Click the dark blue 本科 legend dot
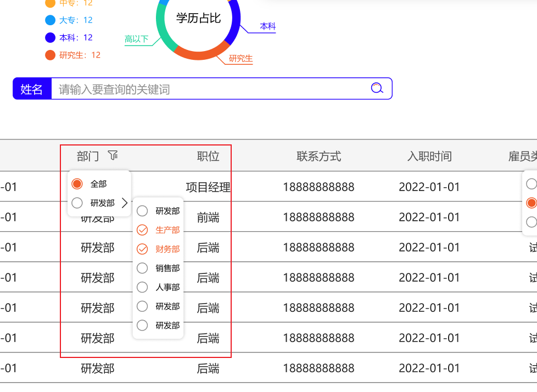The width and height of the screenshot is (537, 392). tap(50, 37)
